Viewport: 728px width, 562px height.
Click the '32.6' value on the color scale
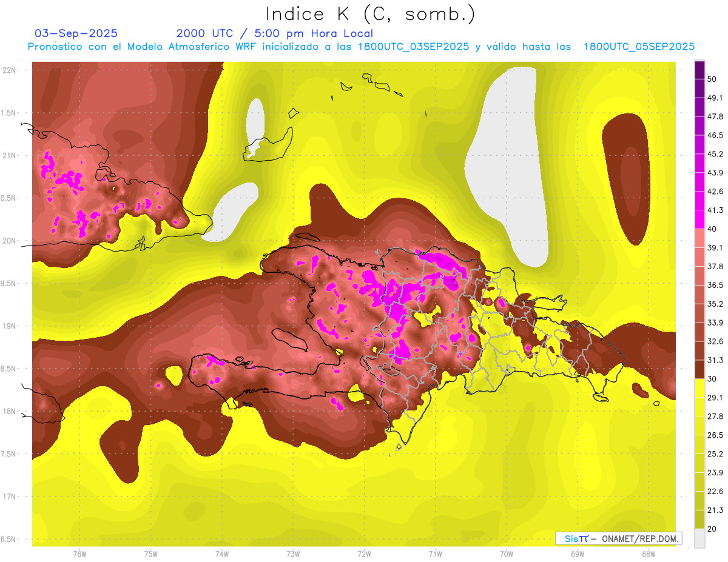pos(715,341)
